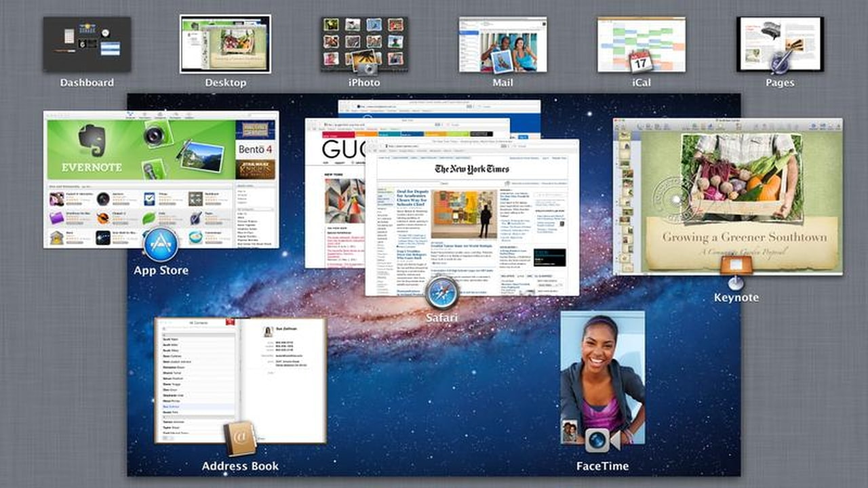Viewport: 868px width, 488px height.
Task: Click the Safari compass icon
Action: coord(443,293)
